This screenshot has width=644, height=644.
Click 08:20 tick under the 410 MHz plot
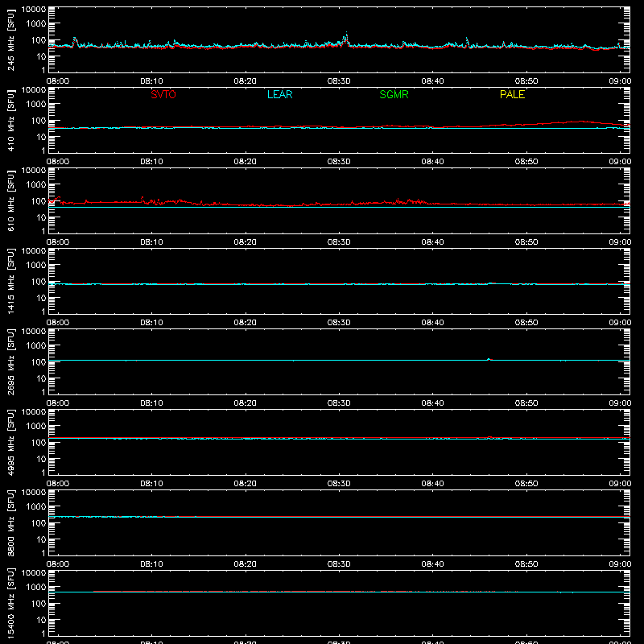246,162
